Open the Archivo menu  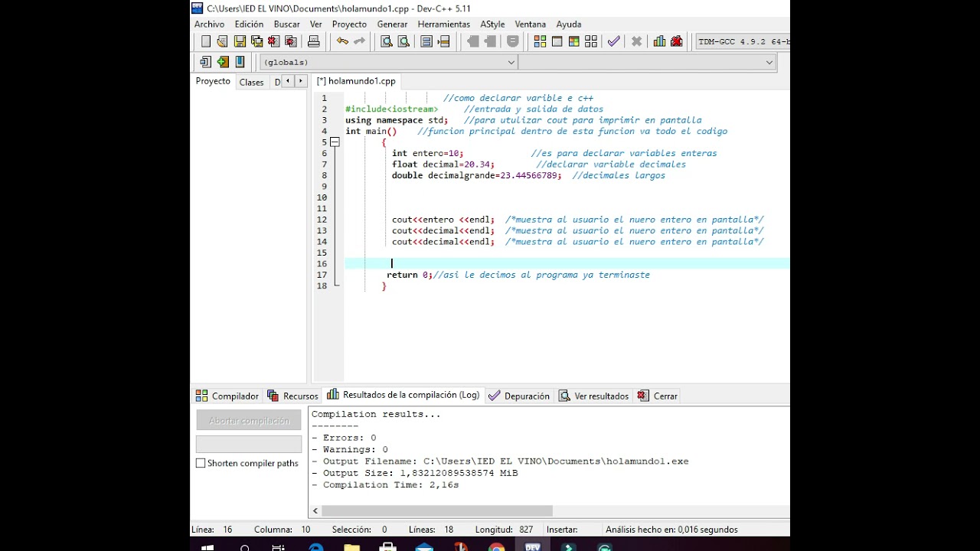click(x=209, y=24)
